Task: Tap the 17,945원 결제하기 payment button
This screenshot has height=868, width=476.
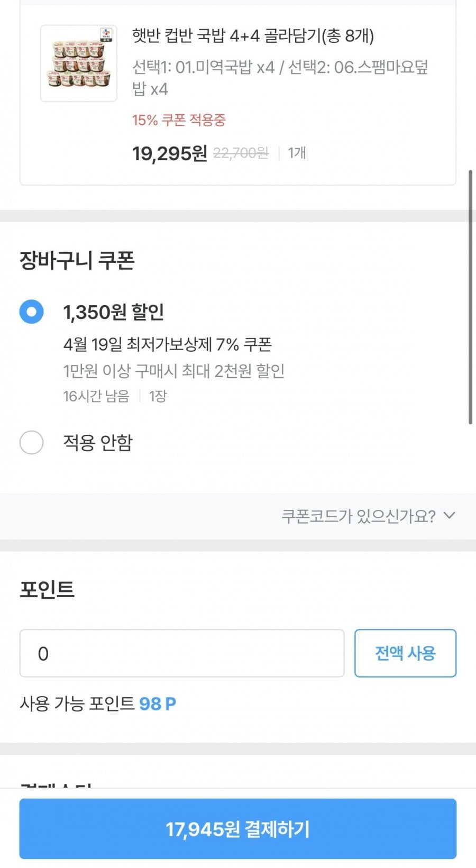Action: 237,829
